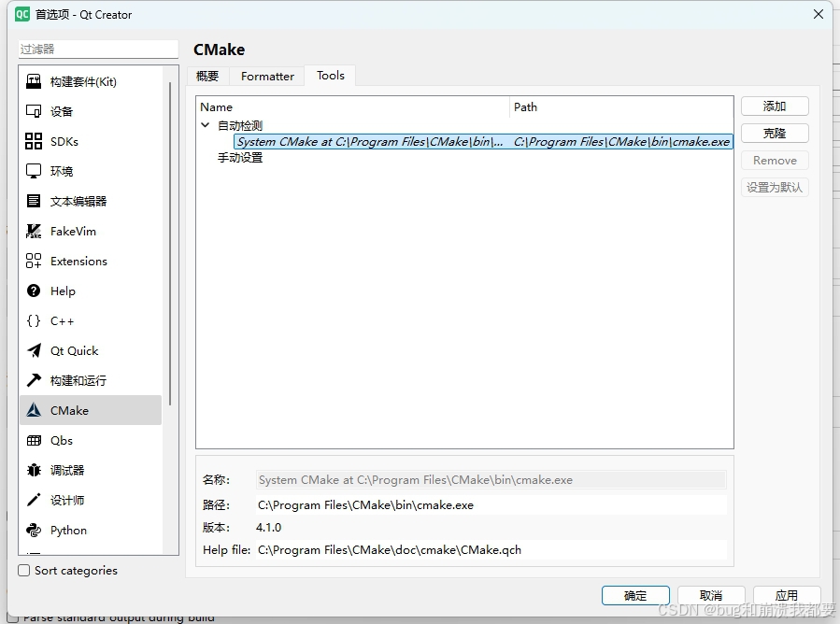Collapse the 自动检测 tree group
Viewport: 840px width, 624px height.
(x=206, y=123)
